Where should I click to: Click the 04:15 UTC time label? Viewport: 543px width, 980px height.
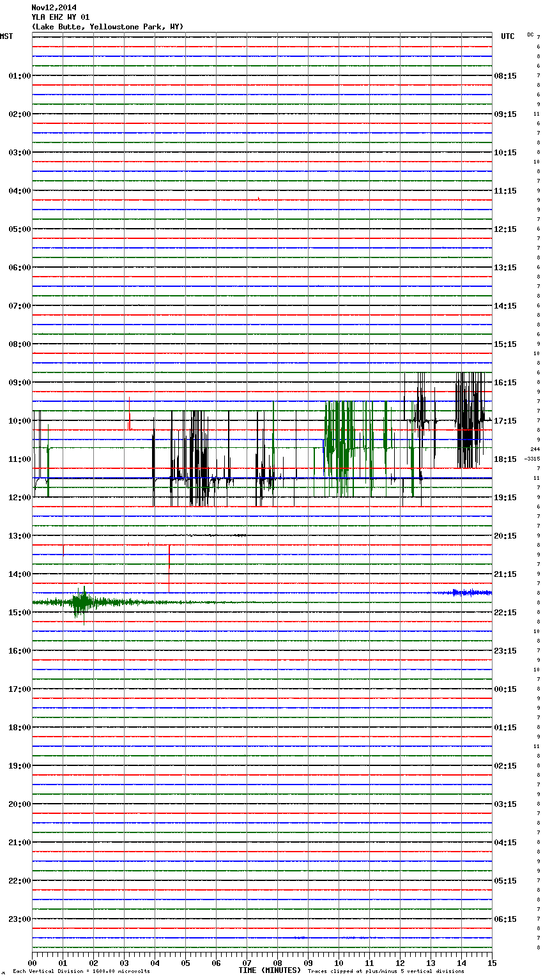[505, 843]
